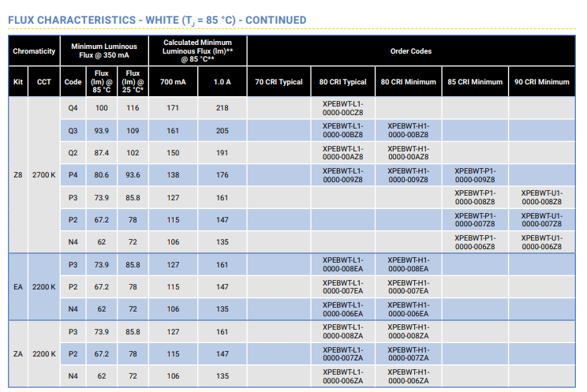Click the 80 CRI Minimum header

(x=409, y=81)
